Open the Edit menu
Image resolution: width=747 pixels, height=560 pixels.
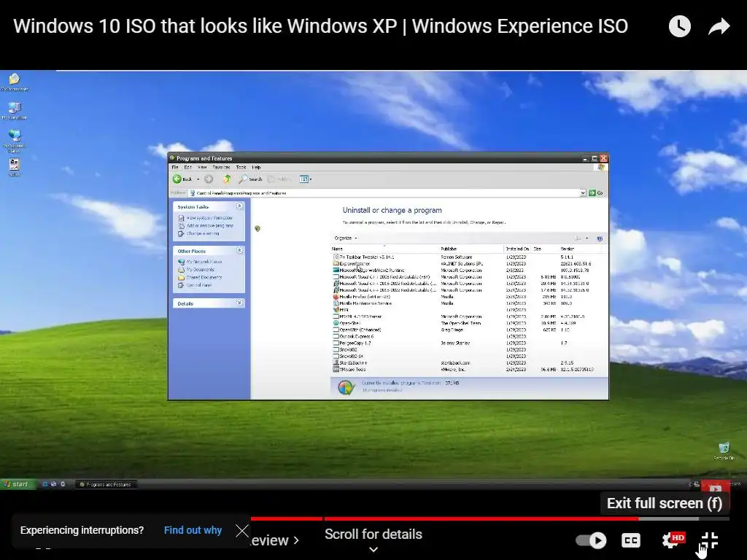[x=187, y=167]
